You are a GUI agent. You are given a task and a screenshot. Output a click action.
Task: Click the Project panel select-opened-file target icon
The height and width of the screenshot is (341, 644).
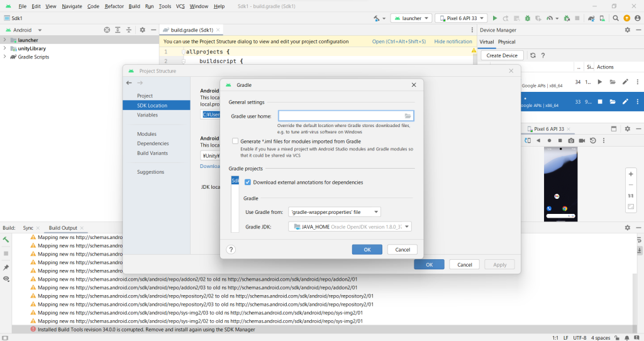pos(107,30)
